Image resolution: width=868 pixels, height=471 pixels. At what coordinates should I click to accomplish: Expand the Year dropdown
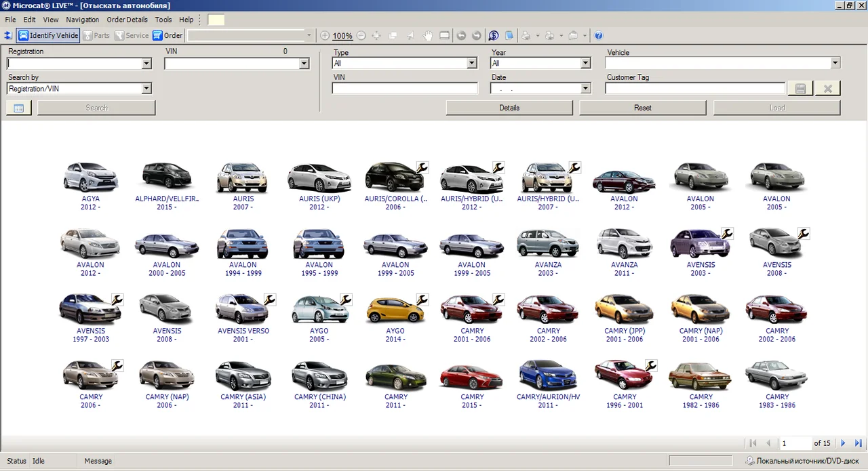[585, 64]
